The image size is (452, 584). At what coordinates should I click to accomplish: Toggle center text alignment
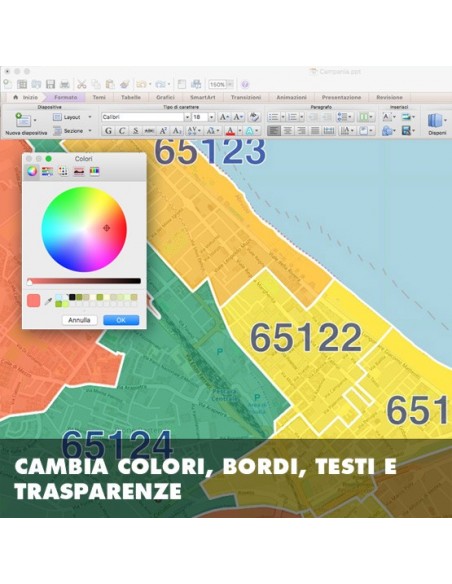pos(287,131)
